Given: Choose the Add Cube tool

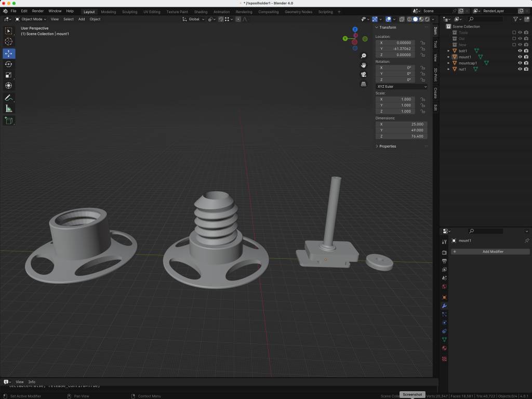Looking at the screenshot, I should pos(9,121).
